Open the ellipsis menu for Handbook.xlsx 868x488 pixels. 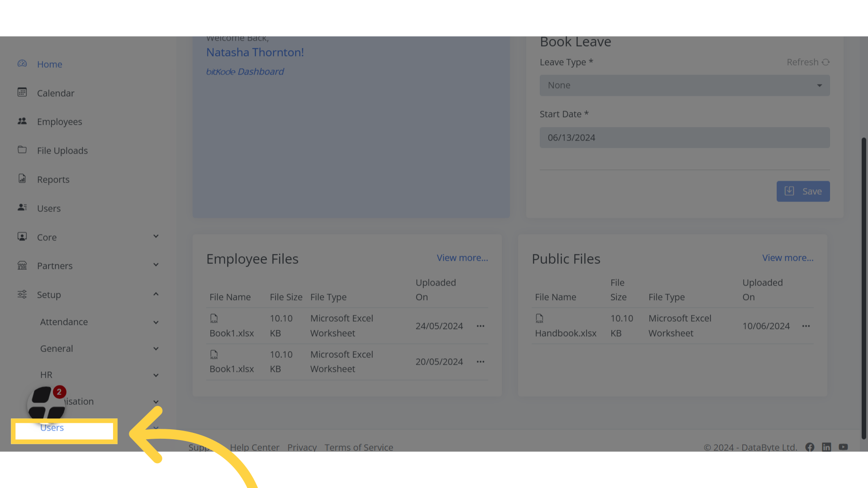[x=807, y=326]
